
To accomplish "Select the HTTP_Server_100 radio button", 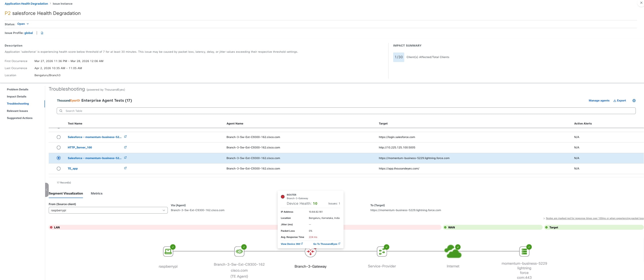I will point(58,148).
